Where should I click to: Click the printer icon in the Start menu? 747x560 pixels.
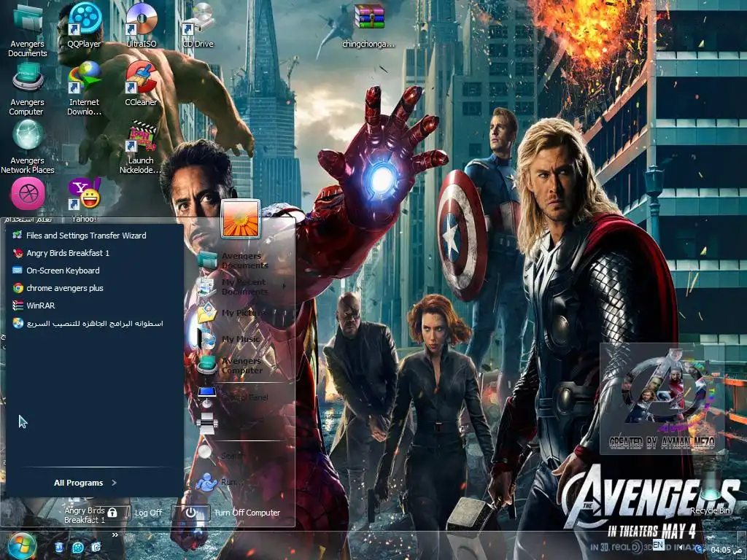point(206,422)
